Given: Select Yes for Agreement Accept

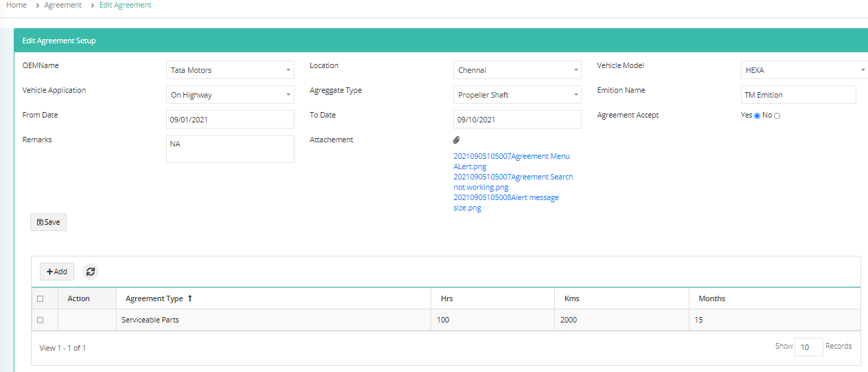Looking at the screenshot, I should [x=757, y=116].
